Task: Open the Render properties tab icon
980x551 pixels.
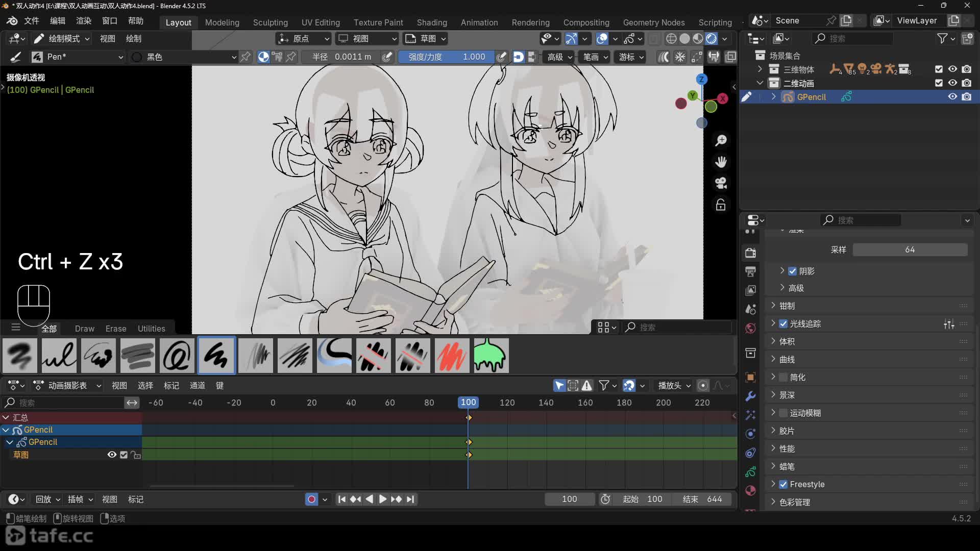Action: point(750,253)
